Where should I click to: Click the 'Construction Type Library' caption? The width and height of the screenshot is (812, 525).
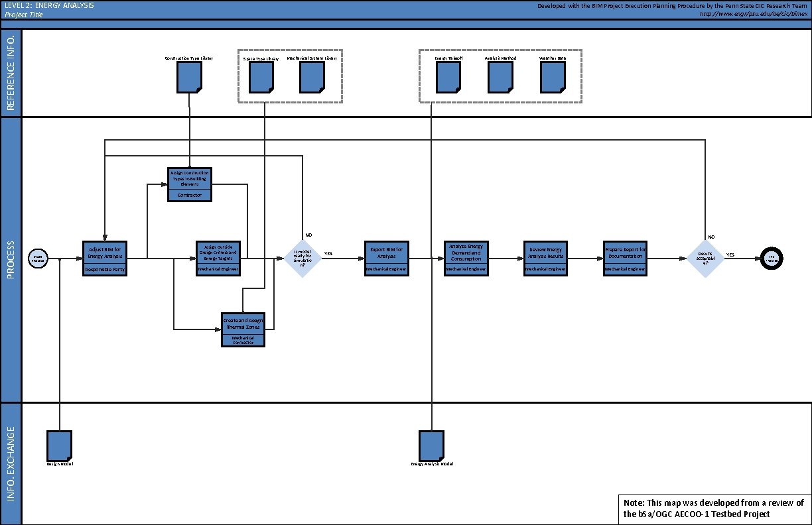click(189, 58)
